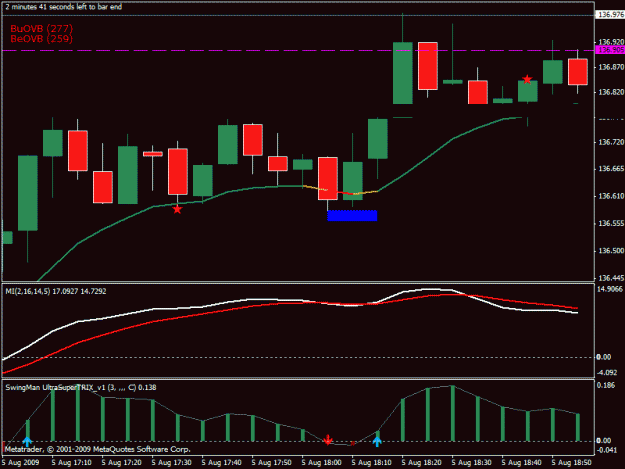
Task: Click the 5 Aug 17:40 time label
Action: 221,463
